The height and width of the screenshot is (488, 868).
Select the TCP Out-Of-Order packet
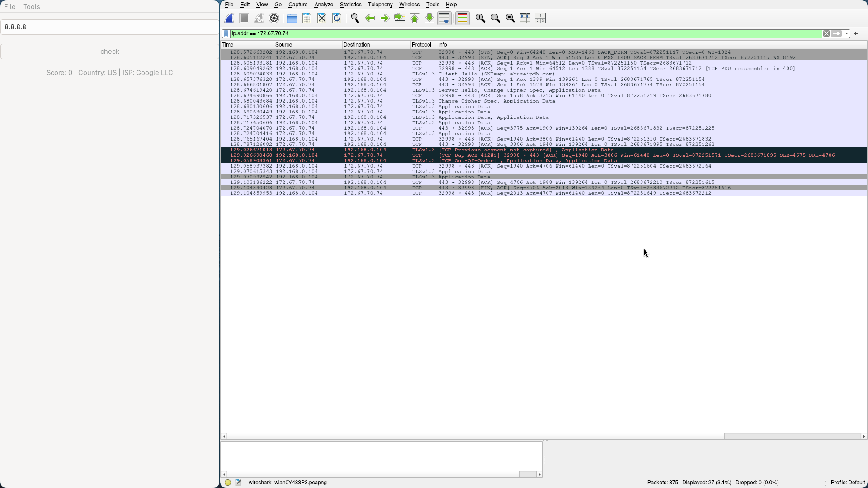tap(544, 161)
